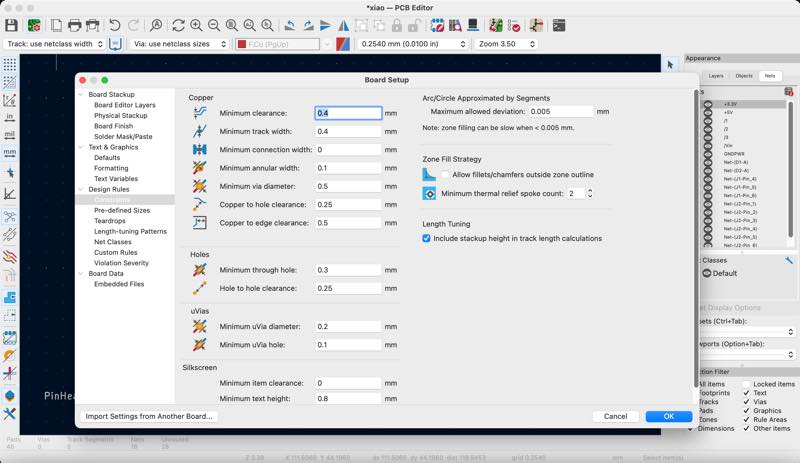Select millimeters units icon in left toolbar
The height and width of the screenshot is (463, 800).
(x=9, y=152)
